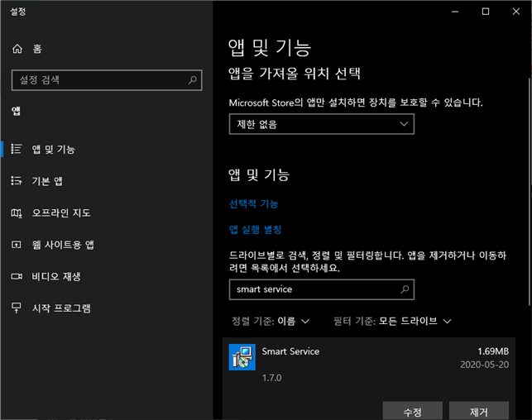Click the 수정 button for Smart Service

412,411
